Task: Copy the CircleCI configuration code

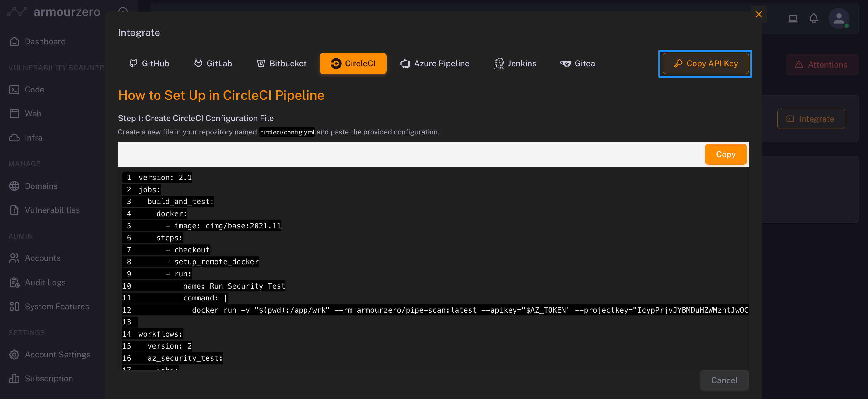Action: (x=726, y=154)
